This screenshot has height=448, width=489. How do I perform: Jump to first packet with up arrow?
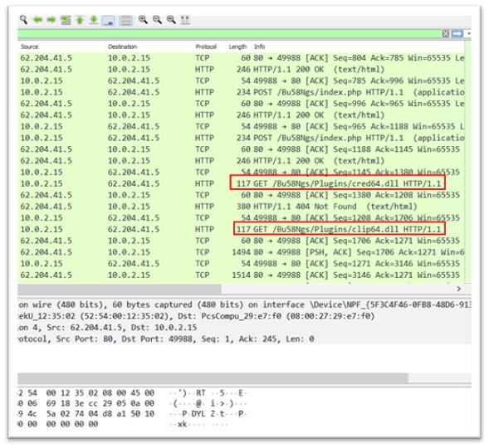(x=80, y=20)
